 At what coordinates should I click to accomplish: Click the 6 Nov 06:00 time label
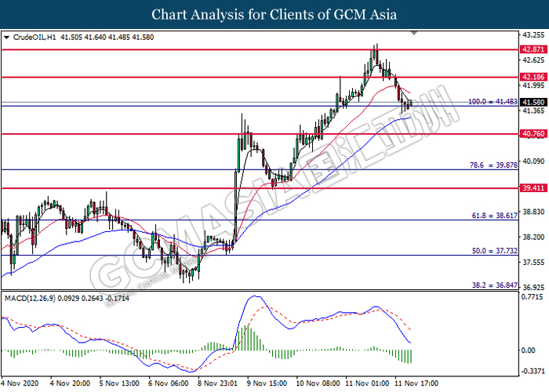(x=169, y=383)
